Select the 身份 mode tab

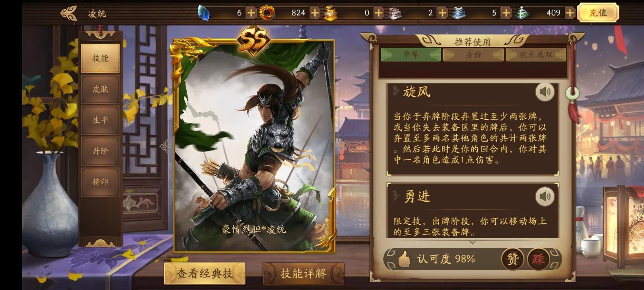coord(473,54)
